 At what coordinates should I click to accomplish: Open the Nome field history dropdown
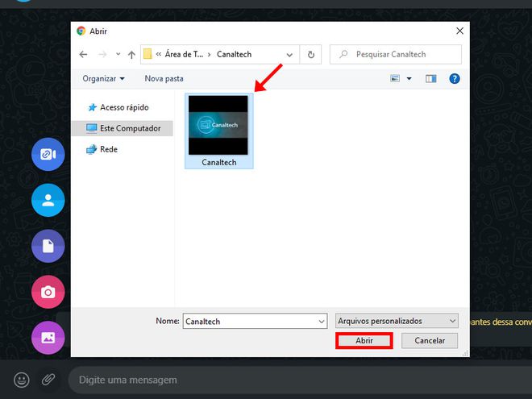point(322,322)
